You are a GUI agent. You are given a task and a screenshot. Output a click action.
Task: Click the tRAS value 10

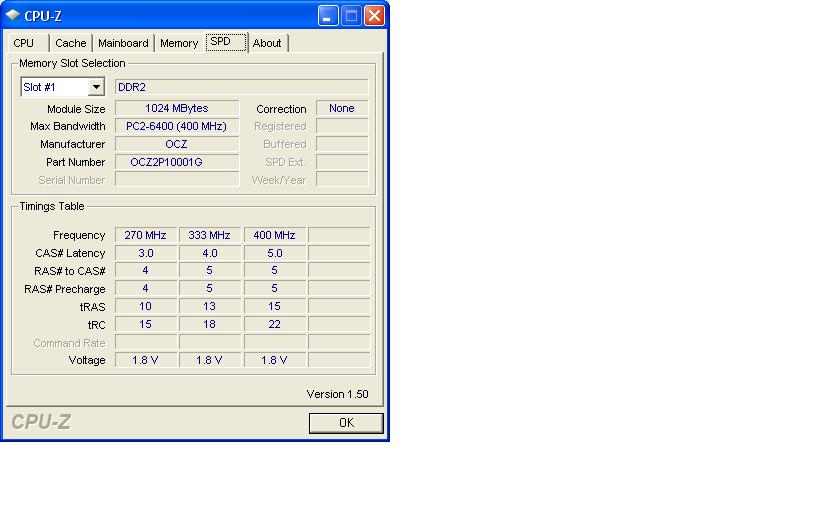tap(146, 306)
